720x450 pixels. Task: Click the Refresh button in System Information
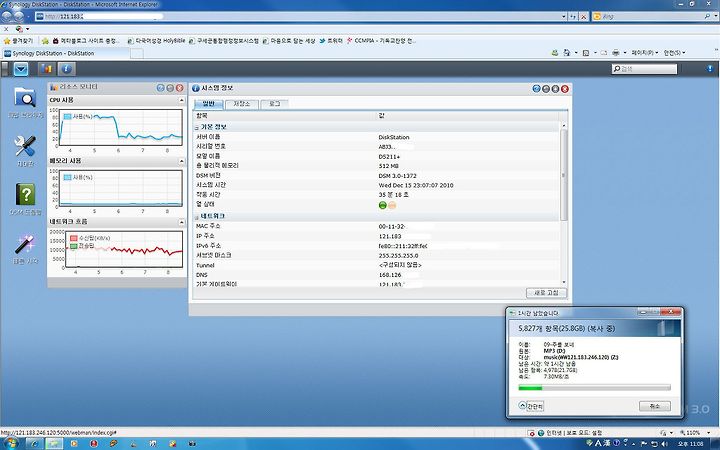(546, 293)
